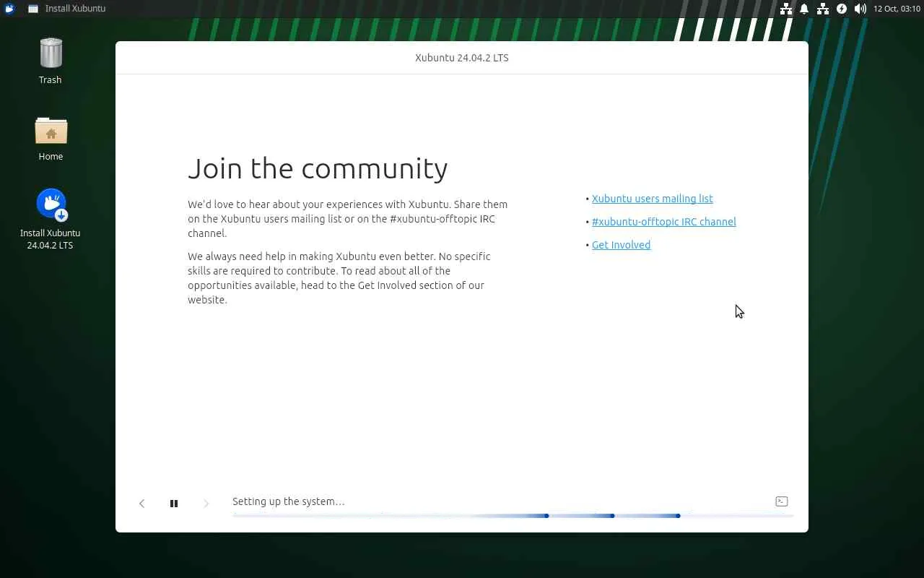This screenshot has height=578, width=924.
Task: Go to the previous slide arrow
Action: coord(142,504)
